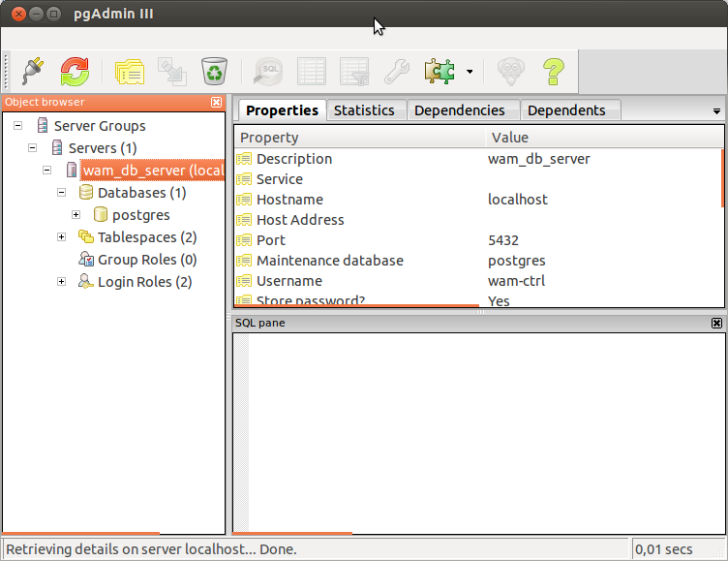Close the Object browser panel
This screenshot has width=728, height=561.
(217, 103)
